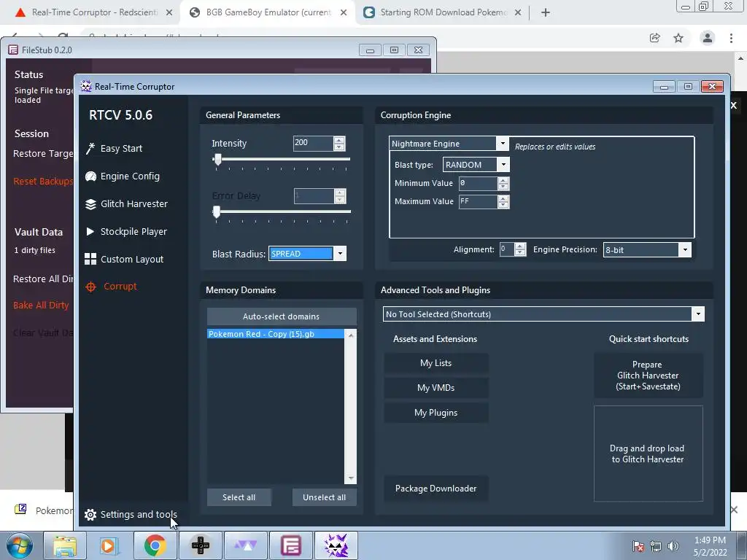Open Settings and tools gear icon
This screenshot has width=747, height=560.
(90, 515)
